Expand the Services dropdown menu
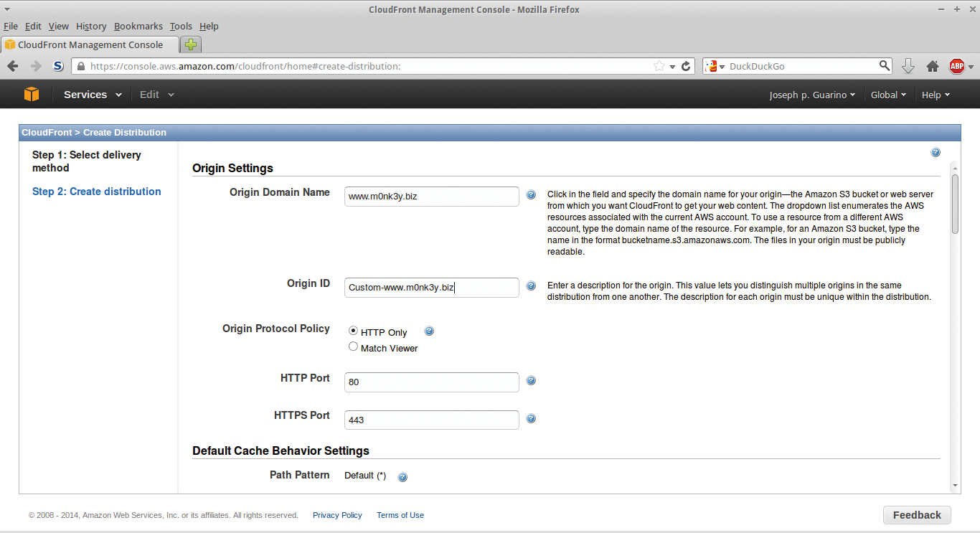This screenshot has height=533, width=980. click(x=93, y=95)
